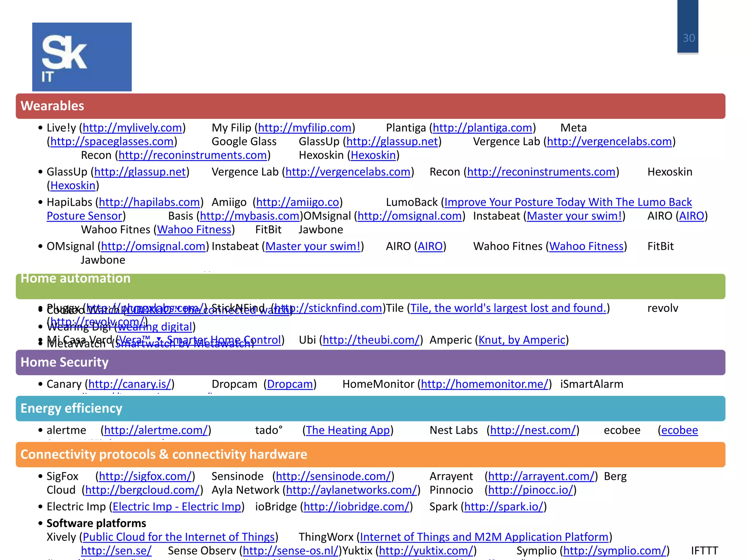Click the sigfox.com link
747x560 pixels.
tap(145, 477)
